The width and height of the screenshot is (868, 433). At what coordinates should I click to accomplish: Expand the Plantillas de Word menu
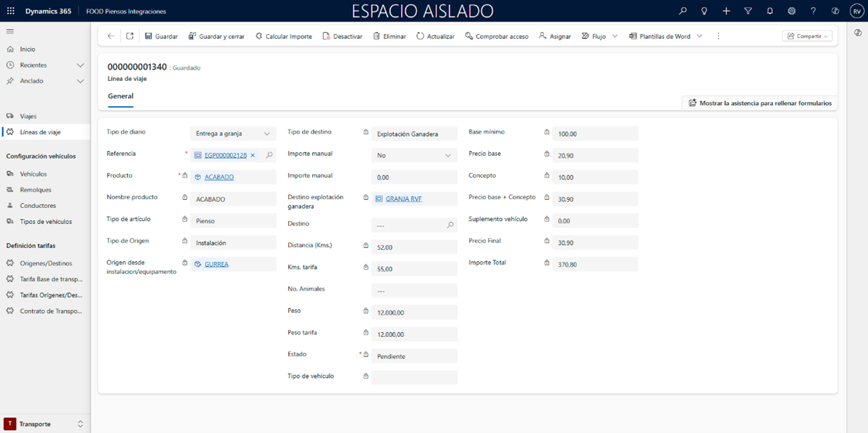pos(700,36)
